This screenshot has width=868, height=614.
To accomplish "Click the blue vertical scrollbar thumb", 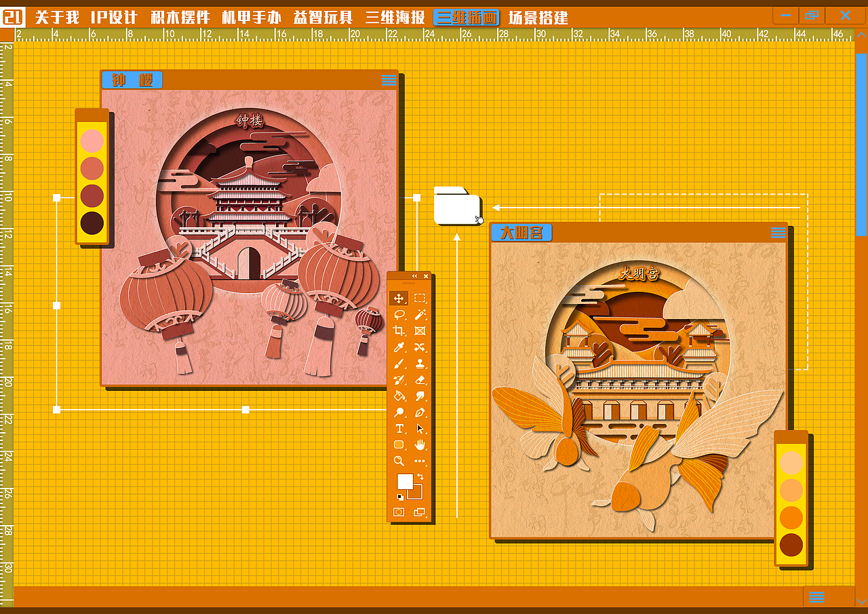I will tap(861, 144).
